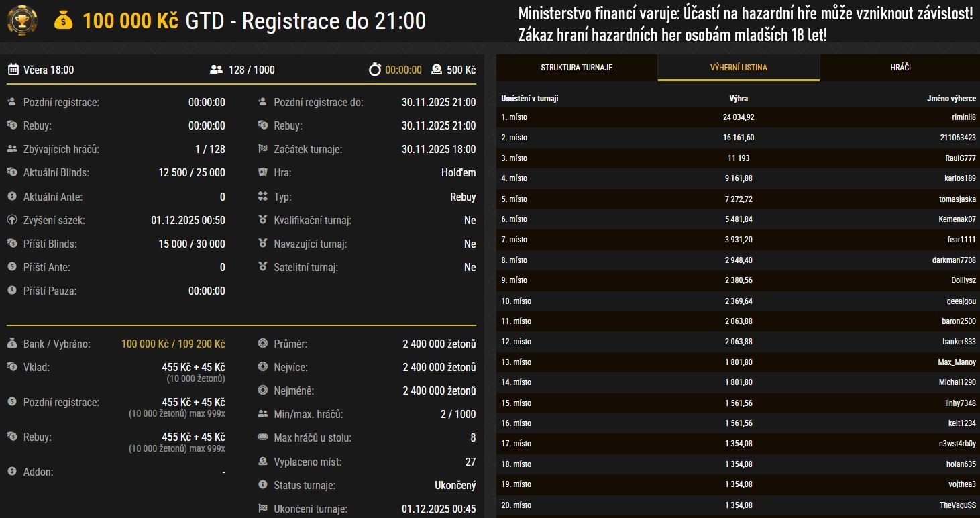Select player geeajgou
The width and height of the screenshot is (980, 518).
962,301
